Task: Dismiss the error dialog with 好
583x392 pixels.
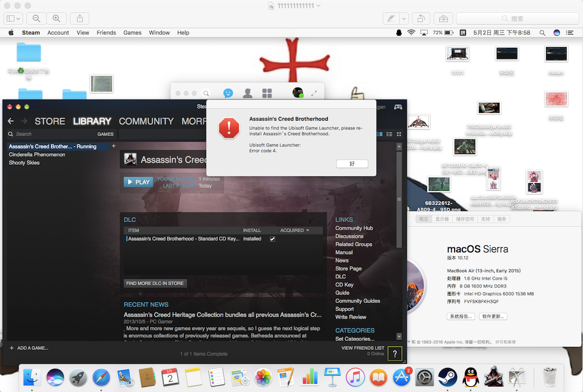Action: click(x=352, y=164)
